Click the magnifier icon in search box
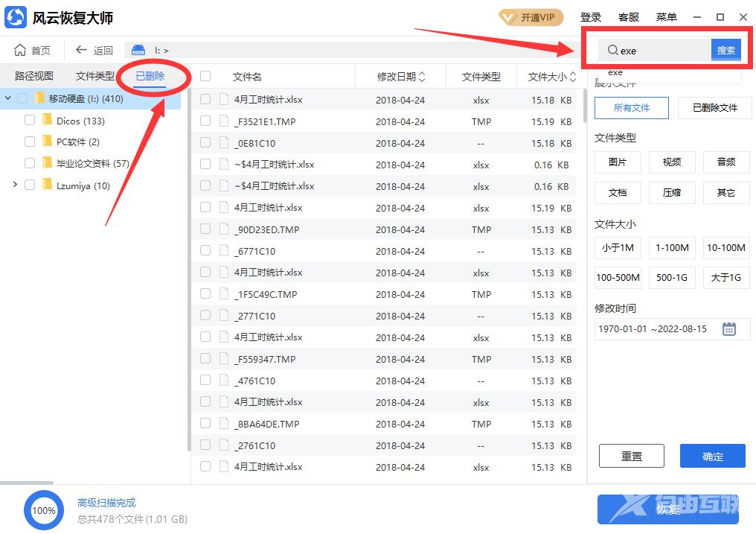The image size is (756, 534). 612,51
